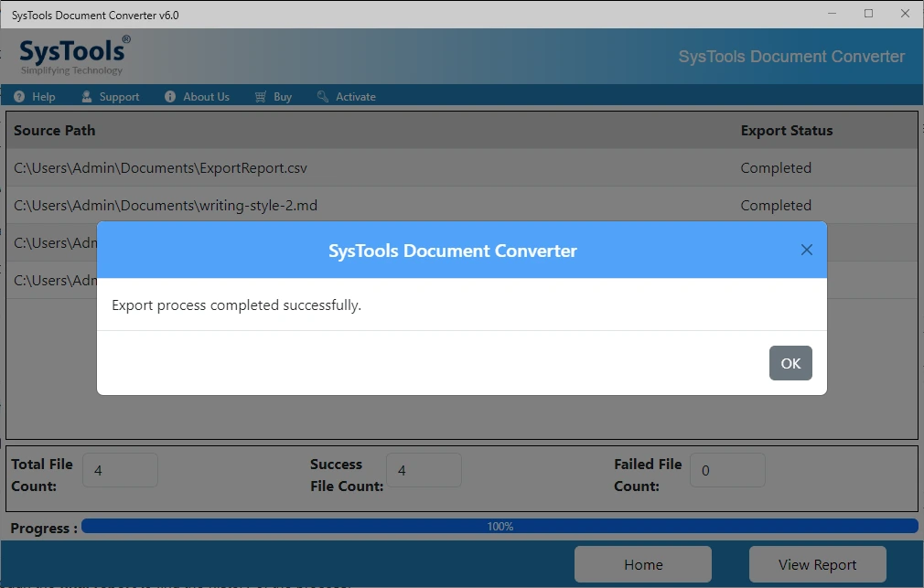The height and width of the screenshot is (588, 924).
Task: Click the Buy shopping cart icon
Action: point(261,97)
